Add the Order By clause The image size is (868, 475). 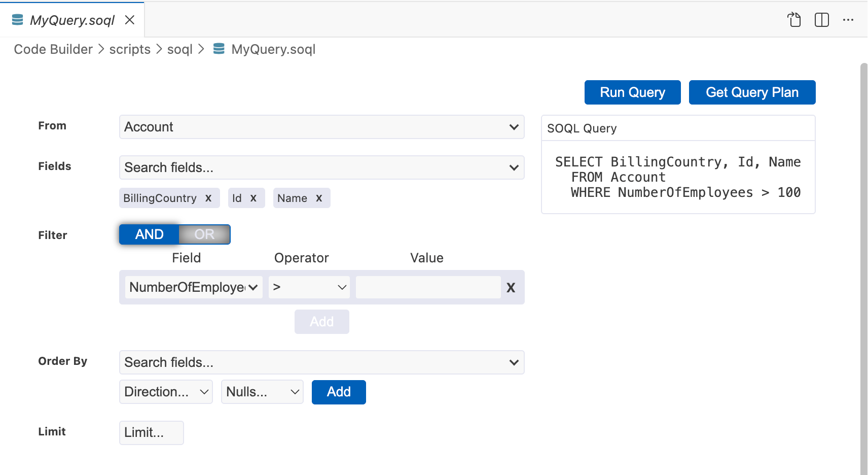pos(339,392)
